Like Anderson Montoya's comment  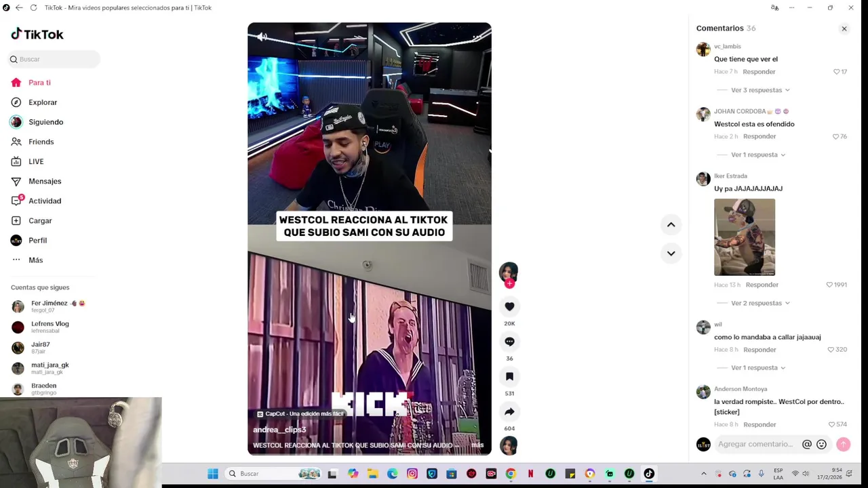(x=831, y=424)
